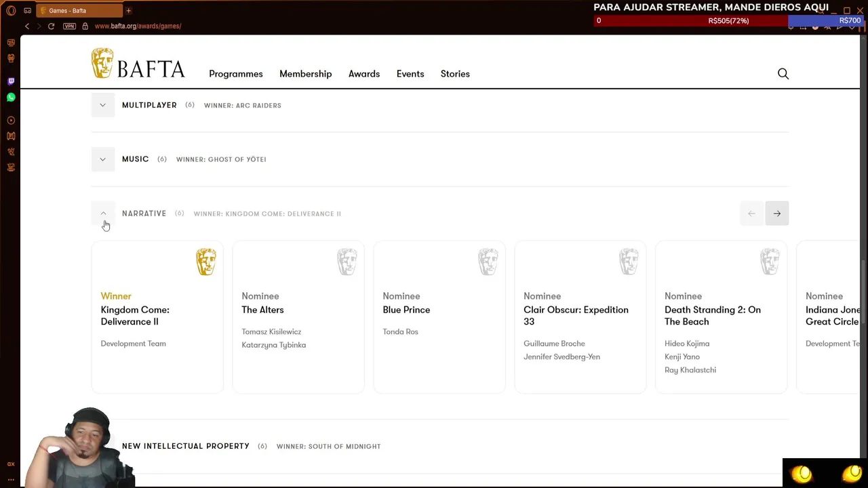Click the MULTIPLAYER category heading
Viewport: 868px width, 488px height.
[149, 105]
